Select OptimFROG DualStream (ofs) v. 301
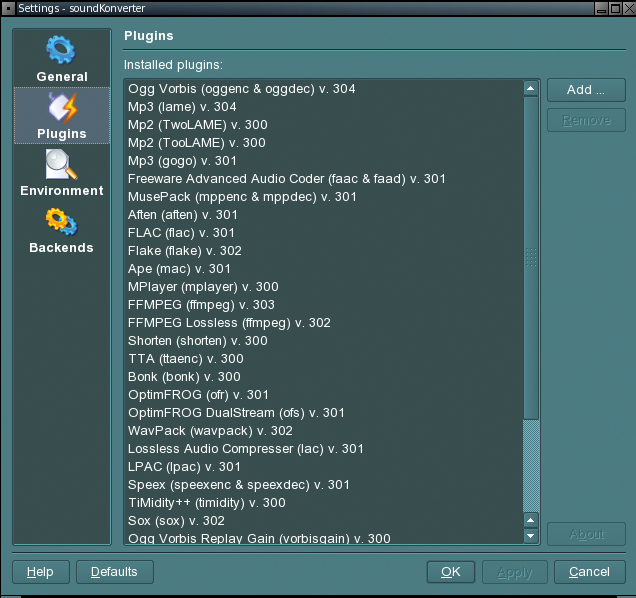636x598 pixels. [323, 413]
